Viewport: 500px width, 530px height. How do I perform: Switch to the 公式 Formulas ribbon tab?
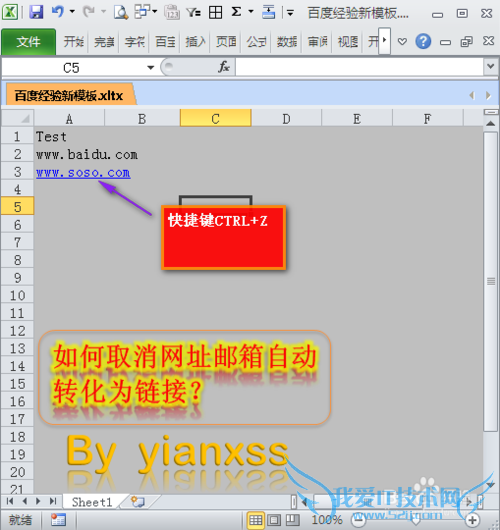[x=257, y=42]
